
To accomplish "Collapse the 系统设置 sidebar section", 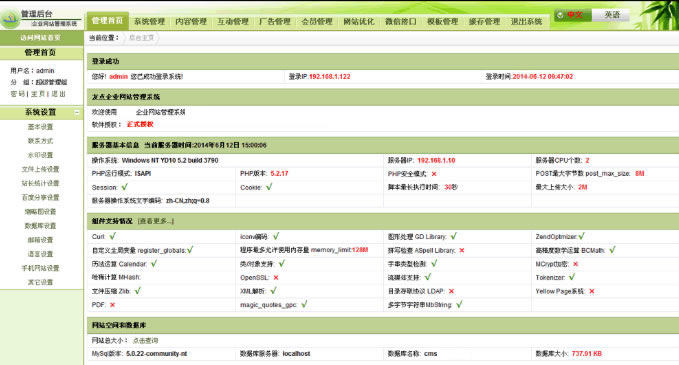I will [77, 112].
